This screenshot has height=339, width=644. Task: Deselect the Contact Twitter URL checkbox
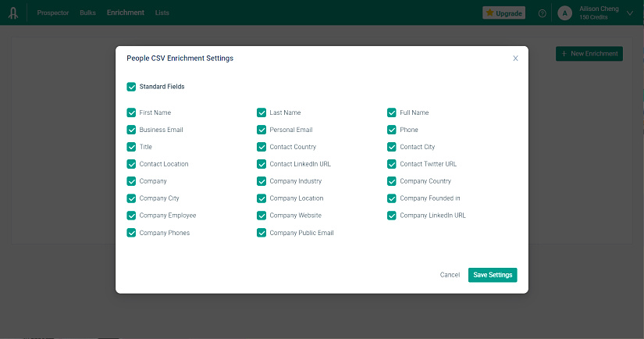392,164
